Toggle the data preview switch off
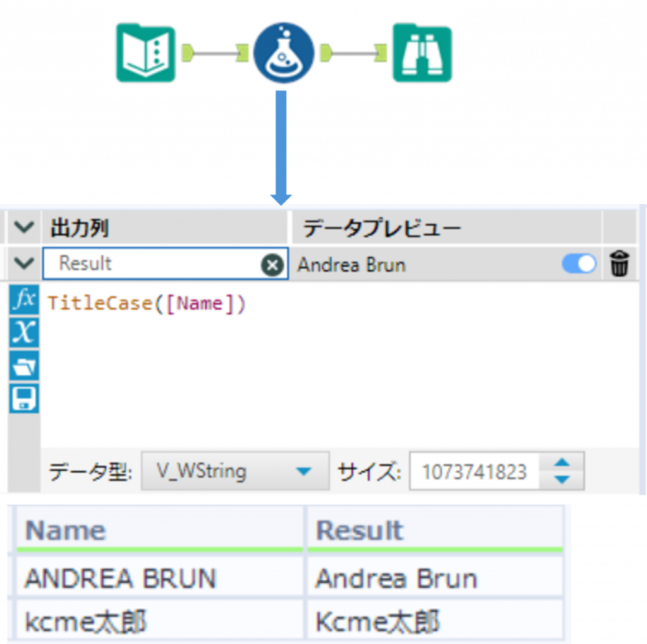This screenshot has height=644, width=647. pyautogui.click(x=579, y=264)
